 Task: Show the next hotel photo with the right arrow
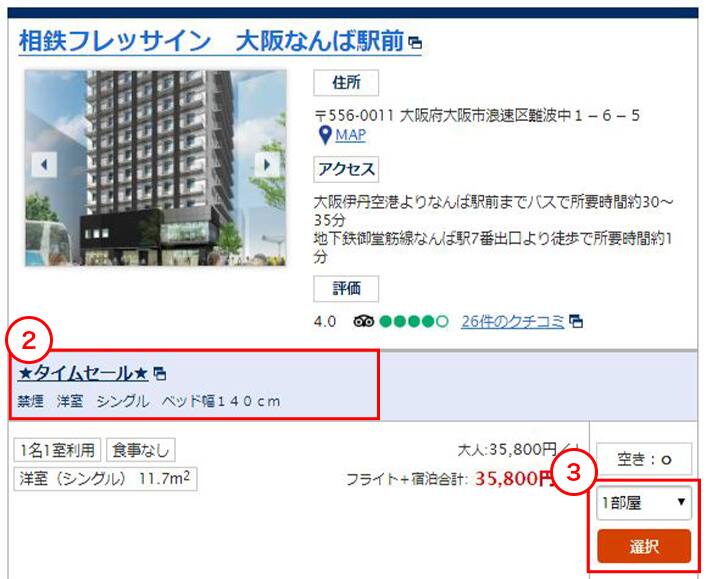(x=267, y=165)
